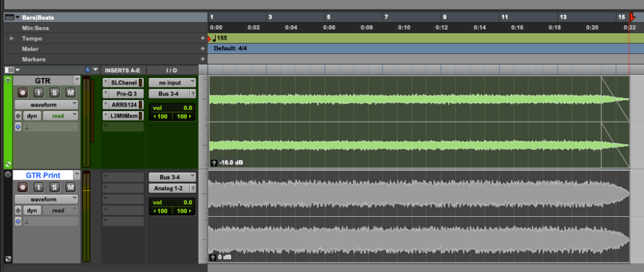Viewport: 644px width, 272px height.
Task: Open GTR track view selector showing waveform
Action: (47, 105)
